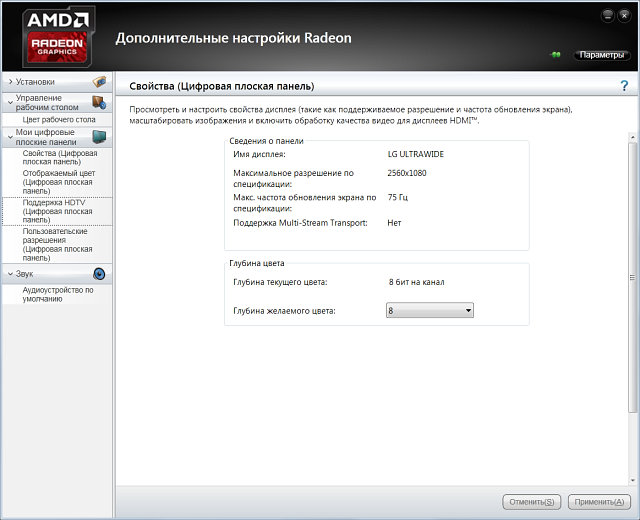Click the green status indicator near Параметры
The width and height of the screenshot is (640, 520).
tap(556, 55)
